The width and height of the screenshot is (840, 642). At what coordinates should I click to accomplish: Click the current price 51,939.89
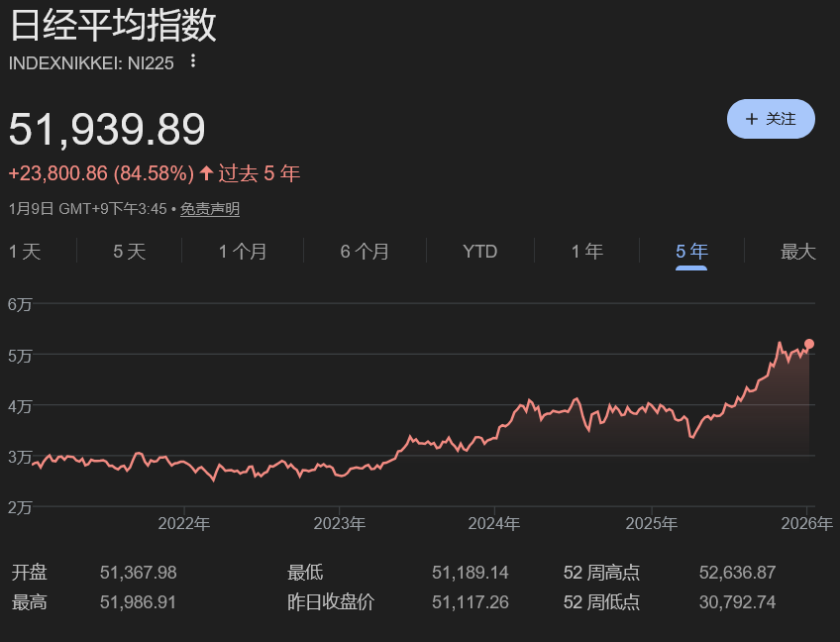click(x=107, y=129)
